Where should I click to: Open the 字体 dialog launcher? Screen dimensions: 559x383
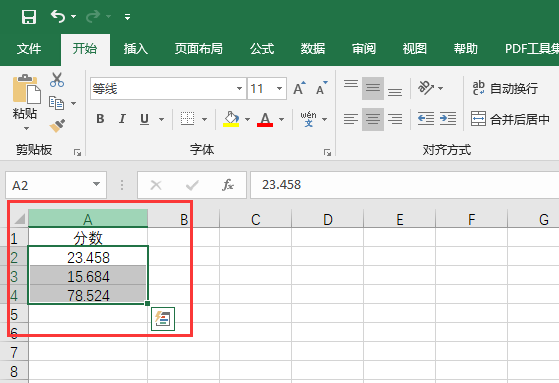(x=327, y=153)
